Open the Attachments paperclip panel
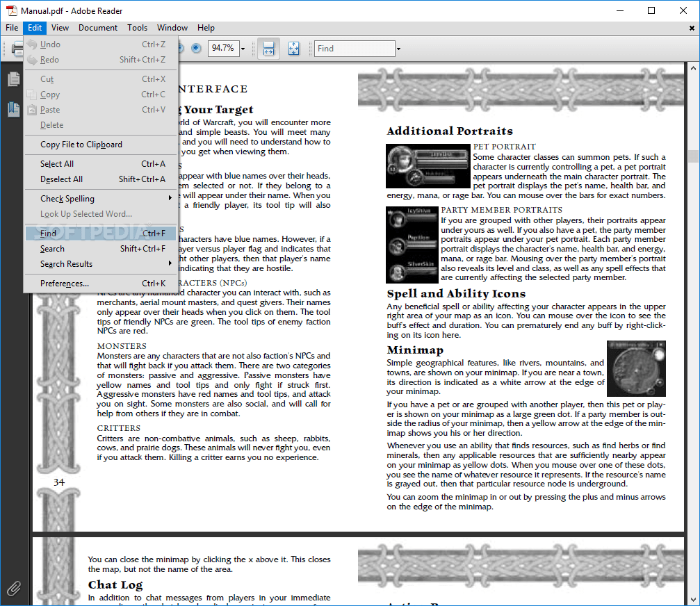Viewport: 700px width, 606px height. click(x=13, y=589)
